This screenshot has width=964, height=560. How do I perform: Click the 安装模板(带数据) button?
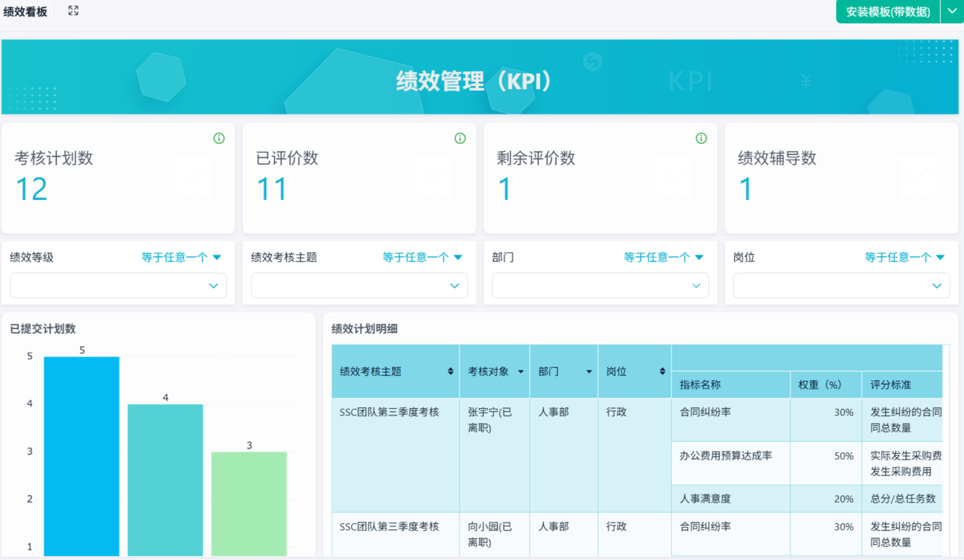click(888, 11)
